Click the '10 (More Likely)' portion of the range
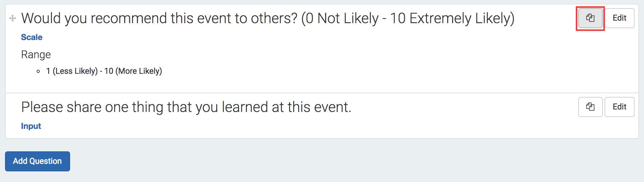Viewport: 644px width, 182px height. [x=133, y=71]
